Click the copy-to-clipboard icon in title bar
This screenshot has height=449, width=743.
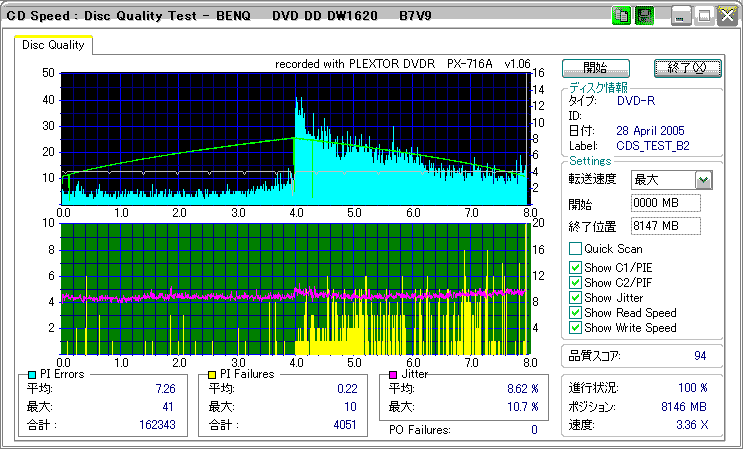pyautogui.click(x=620, y=15)
